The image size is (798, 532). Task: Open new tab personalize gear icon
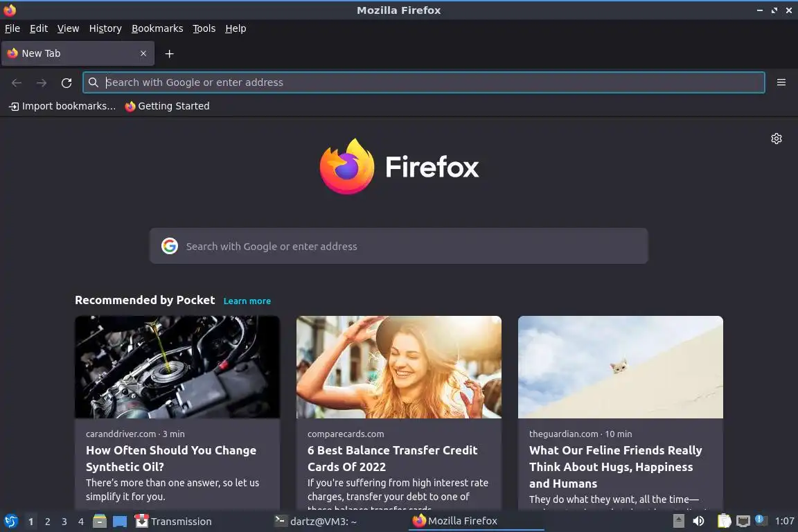pyautogui.click(x=776, y=139)
